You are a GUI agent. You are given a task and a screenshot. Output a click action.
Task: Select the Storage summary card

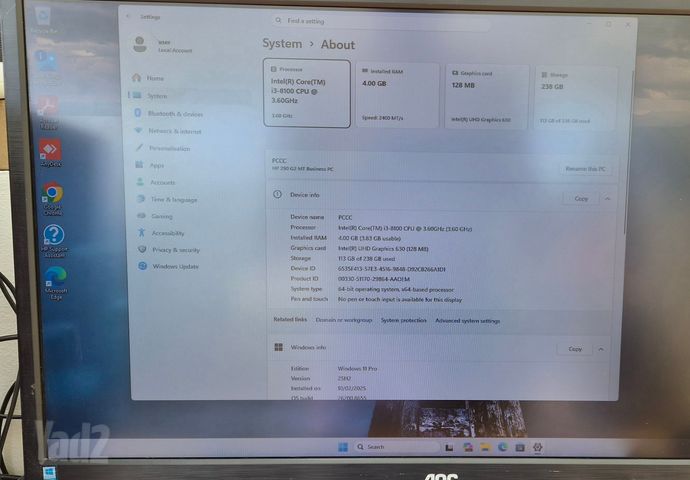point(576,98)
